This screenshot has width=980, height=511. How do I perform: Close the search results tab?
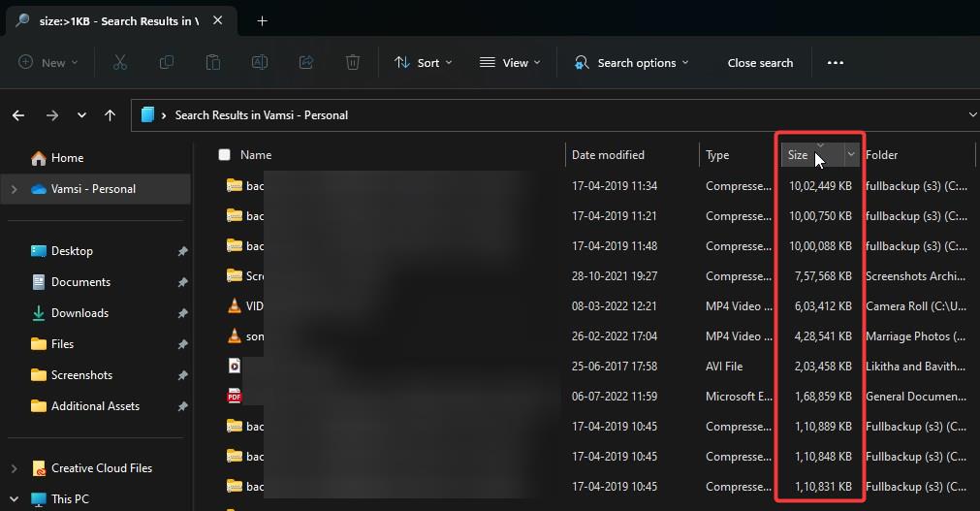(217, 20)
